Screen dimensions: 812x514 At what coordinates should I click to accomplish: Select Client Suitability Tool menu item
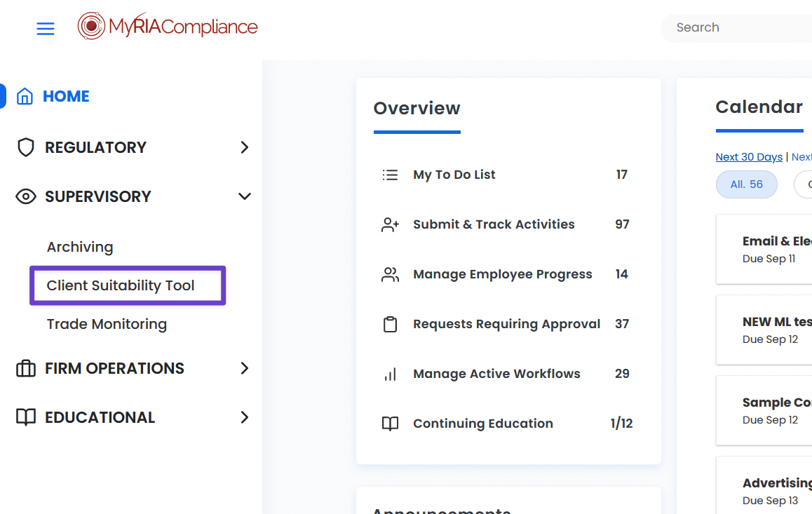tap(121, 285)
